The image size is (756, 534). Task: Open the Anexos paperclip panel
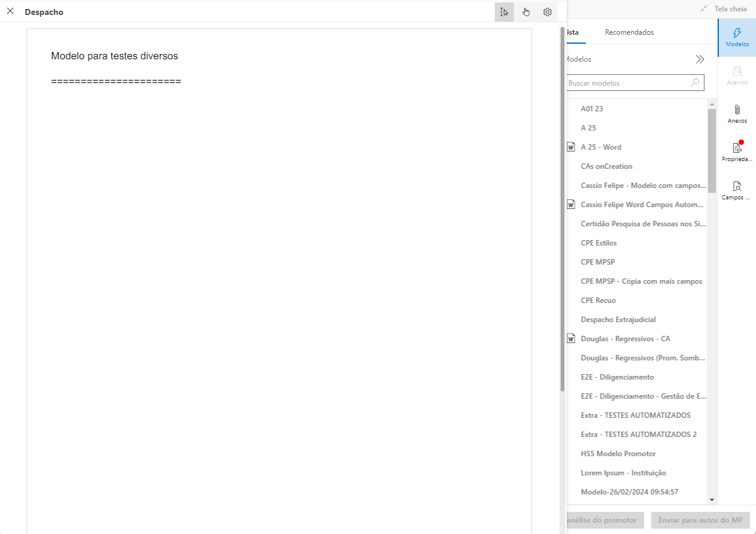[x=737, y=114]
